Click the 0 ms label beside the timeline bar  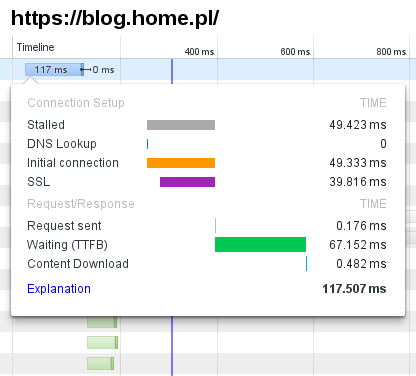point(103,70)
